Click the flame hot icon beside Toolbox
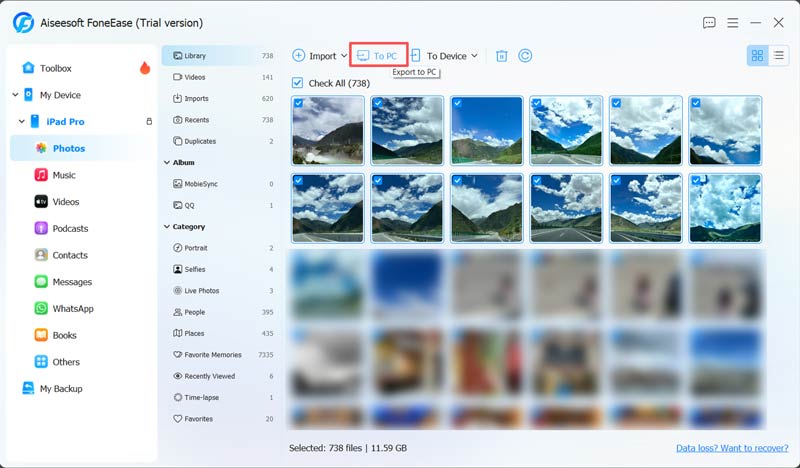Viewport: 800px width, 468px height. [145, 68]
